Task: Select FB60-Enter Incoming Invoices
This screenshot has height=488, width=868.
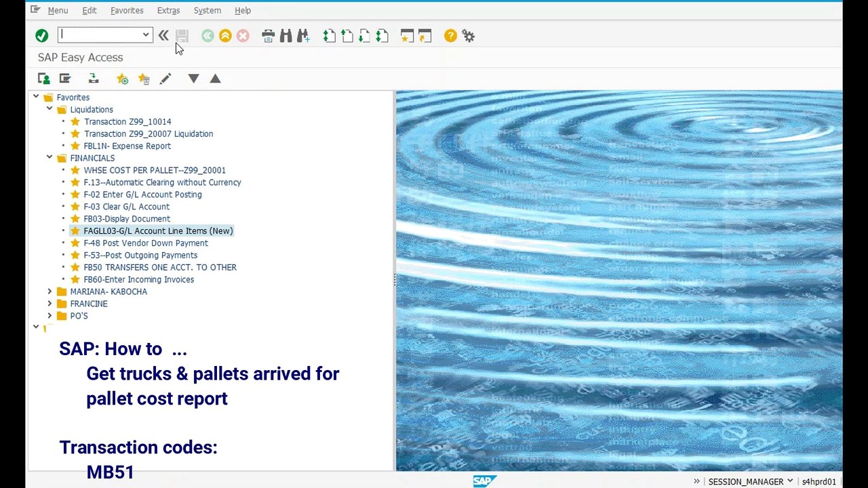Action: [139, 280]
